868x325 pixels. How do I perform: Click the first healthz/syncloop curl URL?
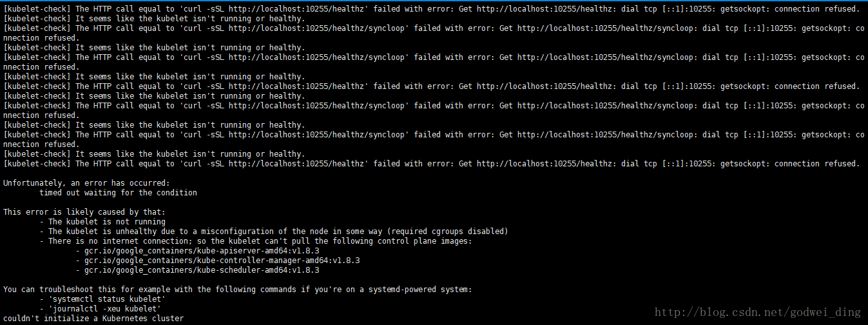[316, 28]
